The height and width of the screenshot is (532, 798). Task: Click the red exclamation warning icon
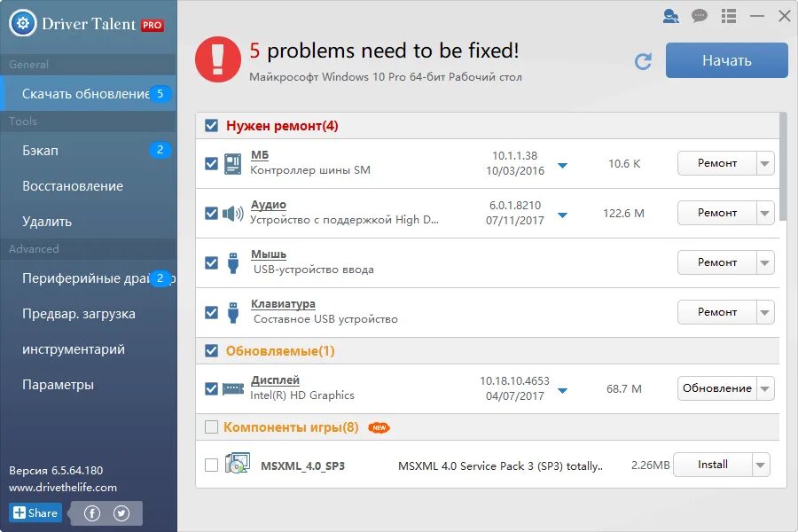pyautogui.click(x=218, y=59)
